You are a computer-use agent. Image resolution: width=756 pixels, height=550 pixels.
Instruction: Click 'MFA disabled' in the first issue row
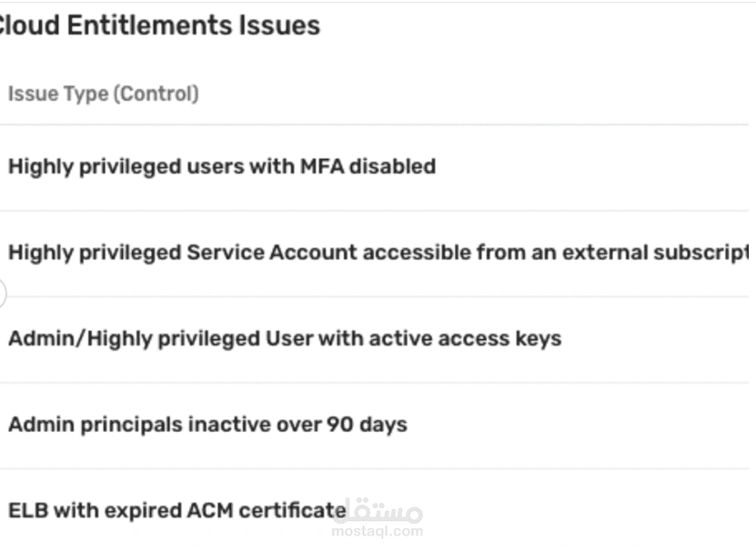coord(368,167)
